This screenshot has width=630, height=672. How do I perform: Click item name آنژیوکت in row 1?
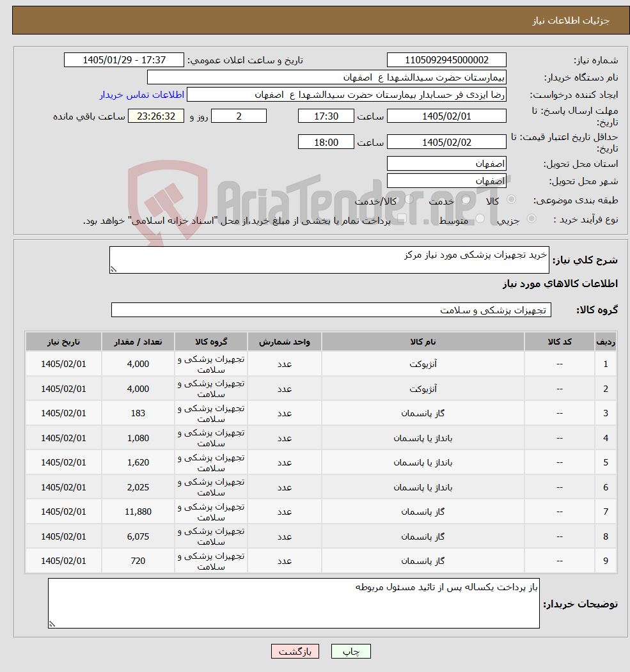tap(423, 364)
